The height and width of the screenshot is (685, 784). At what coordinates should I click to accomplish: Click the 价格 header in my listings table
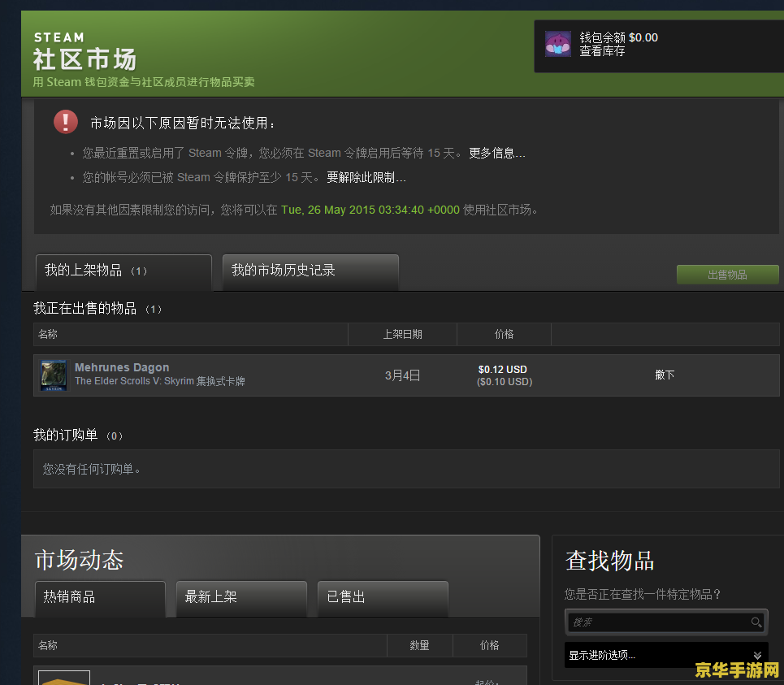point(504,334)
